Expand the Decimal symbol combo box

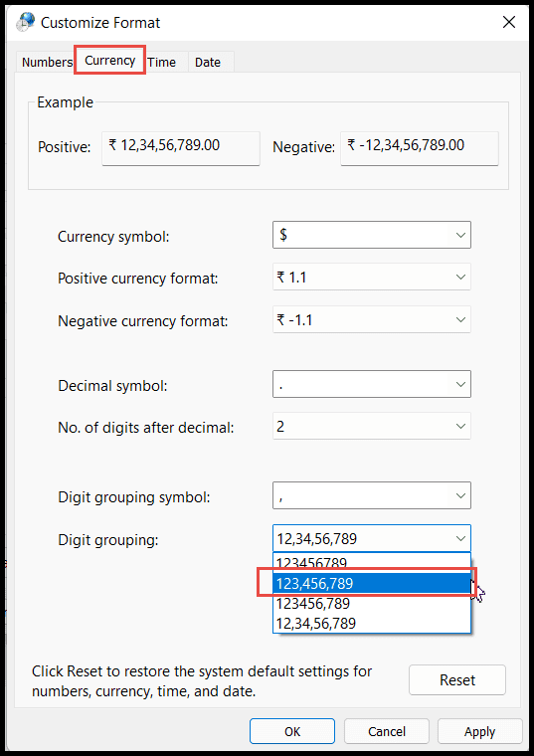pos(372,384)
